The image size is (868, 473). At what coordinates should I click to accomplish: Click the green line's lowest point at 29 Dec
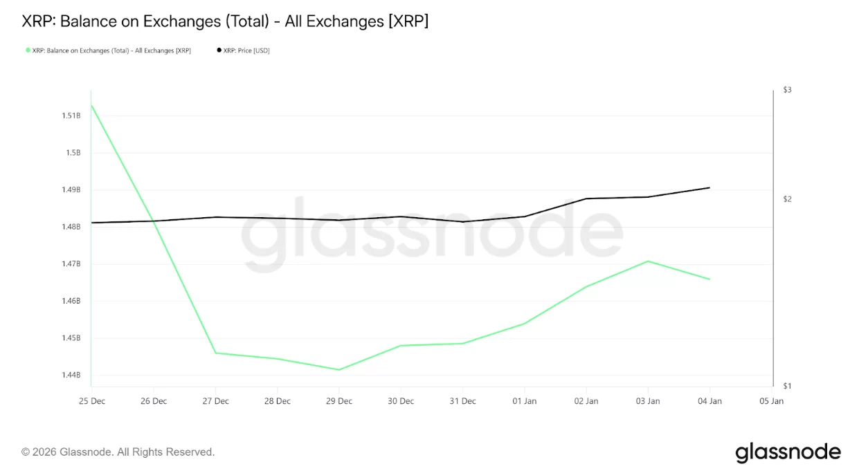(339, 369)
